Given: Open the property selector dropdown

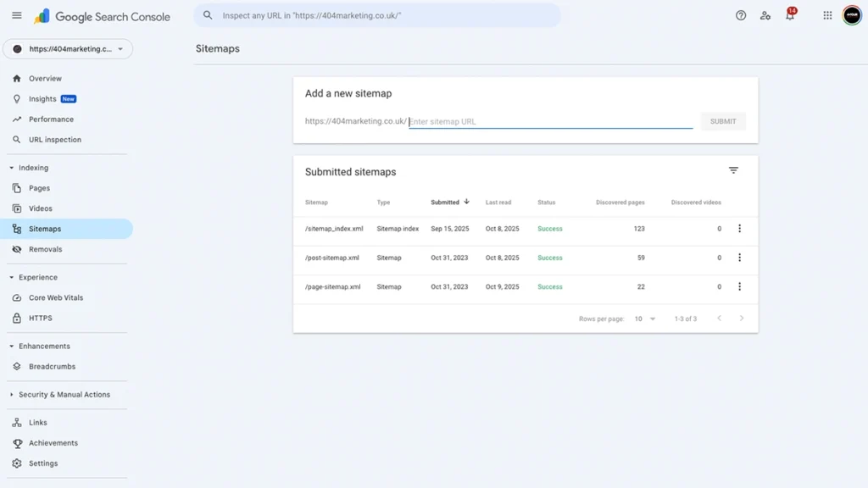Looking at the screenshot, I should pos(68,49).
